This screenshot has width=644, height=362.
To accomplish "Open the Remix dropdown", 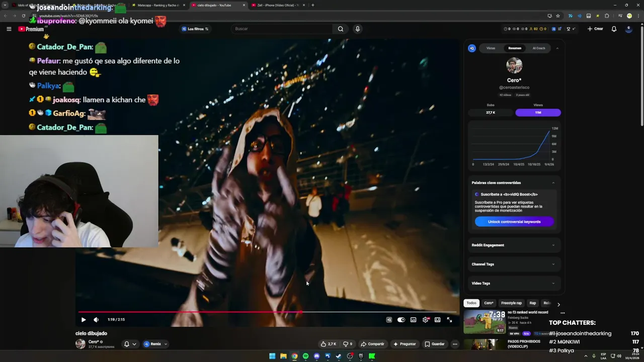I will tap(155, 344).
